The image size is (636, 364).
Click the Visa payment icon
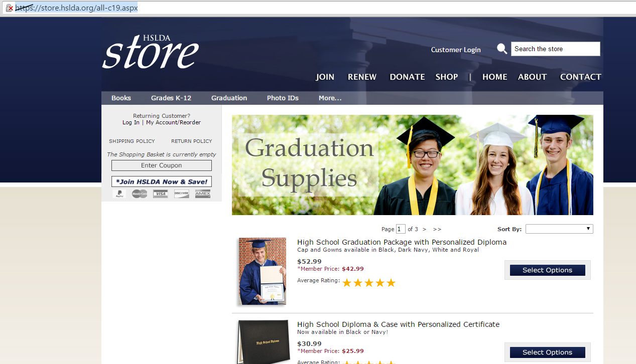coord(161,194)
